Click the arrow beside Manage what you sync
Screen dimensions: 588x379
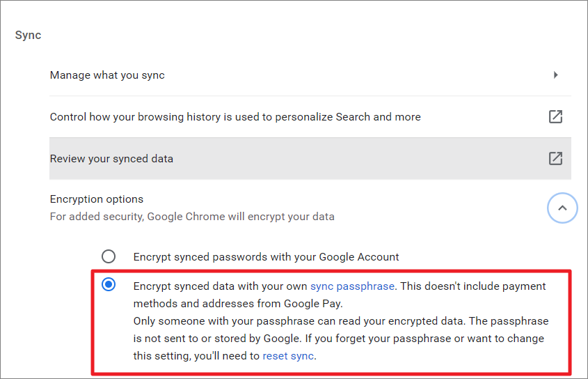(x=555, y=75)
